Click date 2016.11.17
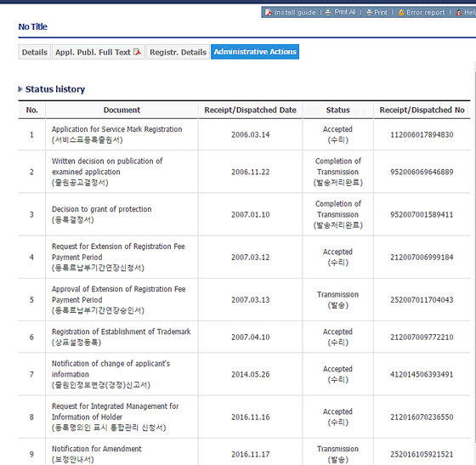The height and width of the screenshot is (465, 476). coord(251,455)
